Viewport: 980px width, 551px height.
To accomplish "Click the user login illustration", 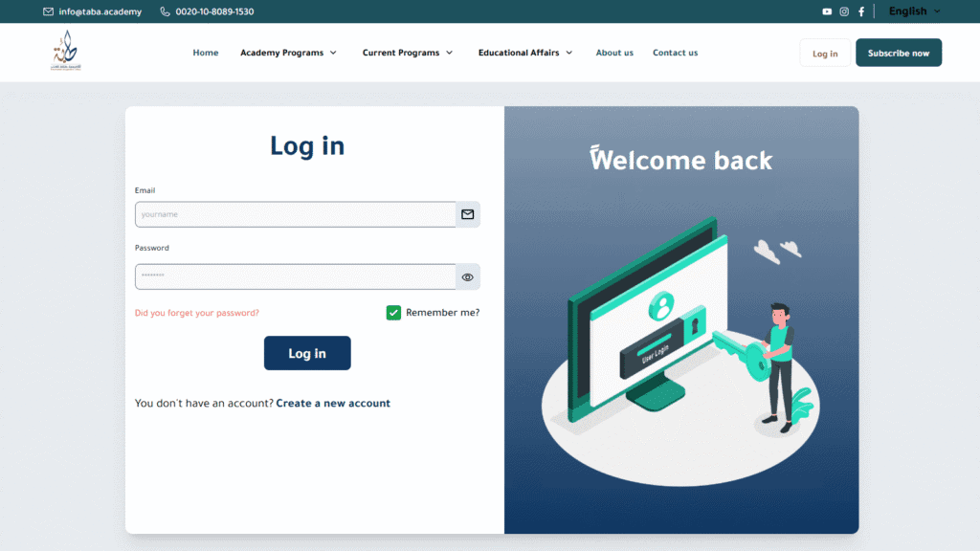I will pos(680,350).
